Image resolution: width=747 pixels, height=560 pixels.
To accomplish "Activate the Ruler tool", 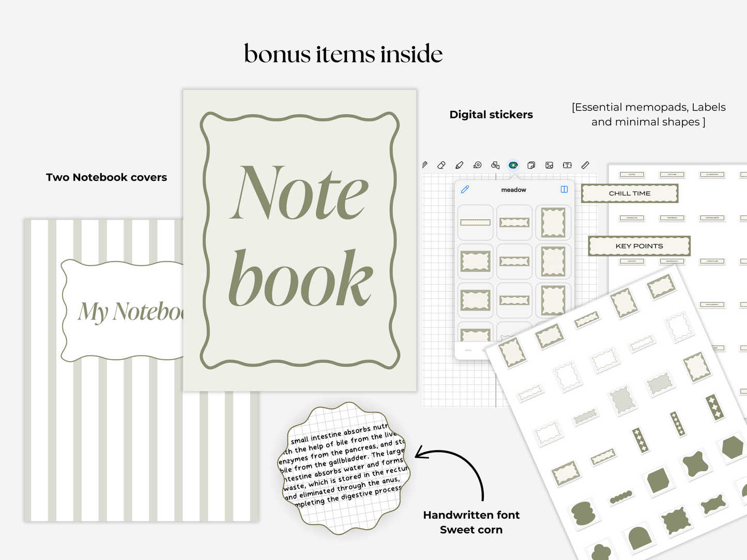I will tap(585, 165).
